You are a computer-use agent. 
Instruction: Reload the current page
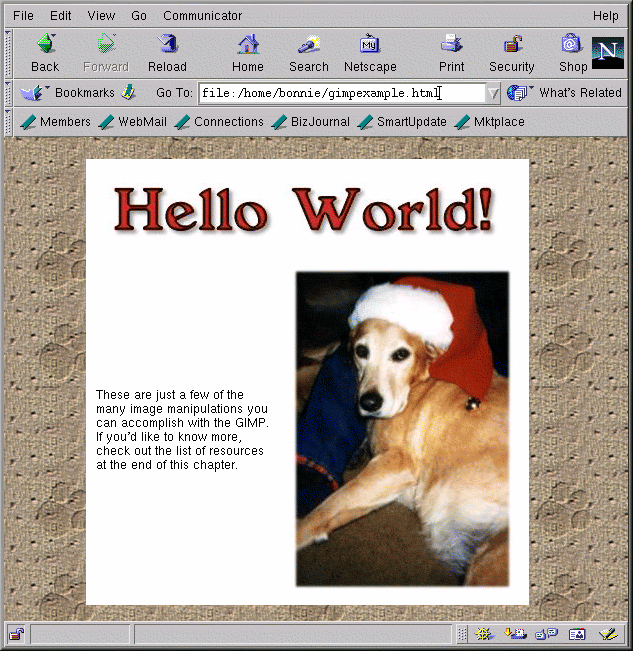pyautogui.click(x=167, y=53)
